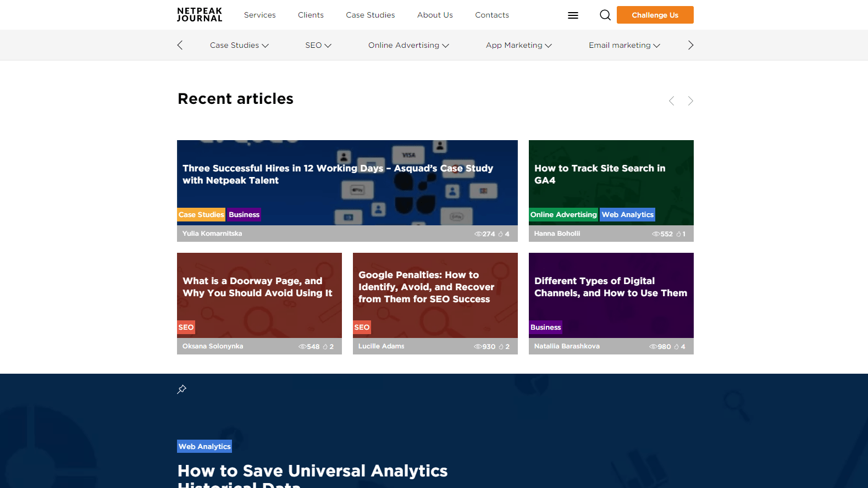The width and height of the screenshot is (868, 488).
Task: Click author name Oksana Solonynka
Action: [213, 346]
